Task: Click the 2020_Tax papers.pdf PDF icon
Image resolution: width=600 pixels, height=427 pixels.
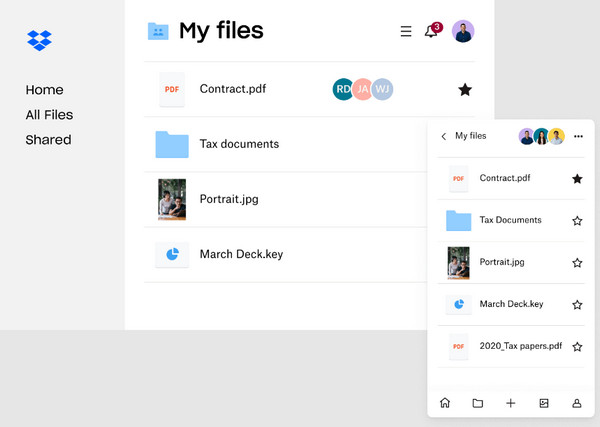Action: pos(458,347)
